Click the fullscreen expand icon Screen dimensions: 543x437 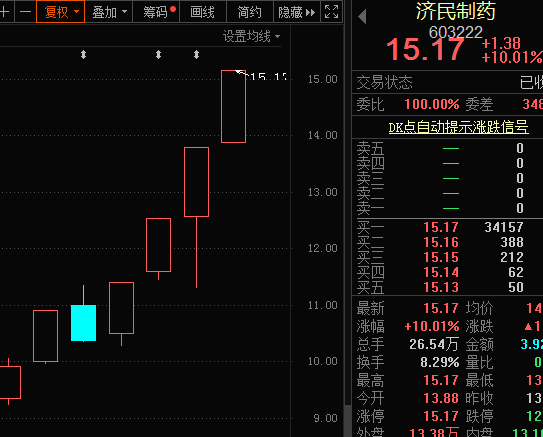tap(331, 12)
